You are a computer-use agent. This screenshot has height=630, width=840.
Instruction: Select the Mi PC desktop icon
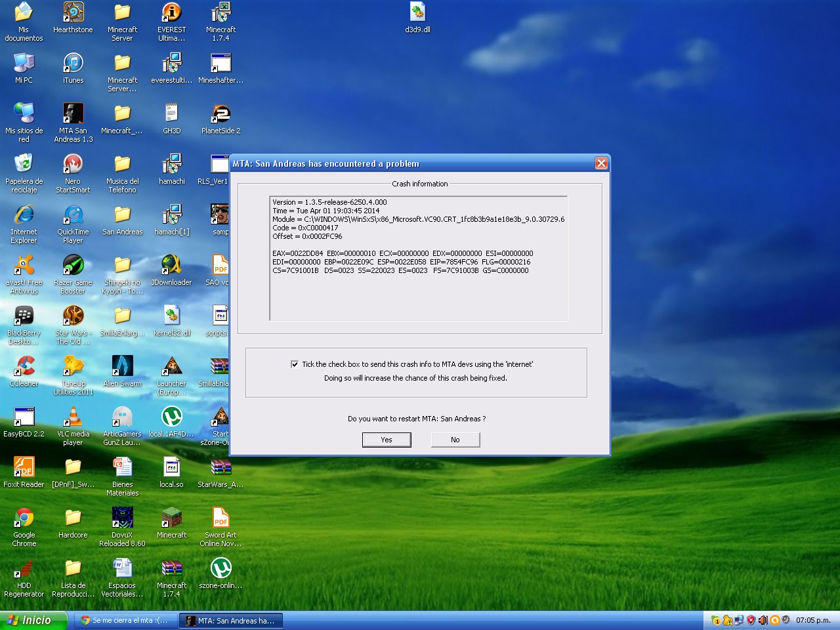[x=24, y=68]
